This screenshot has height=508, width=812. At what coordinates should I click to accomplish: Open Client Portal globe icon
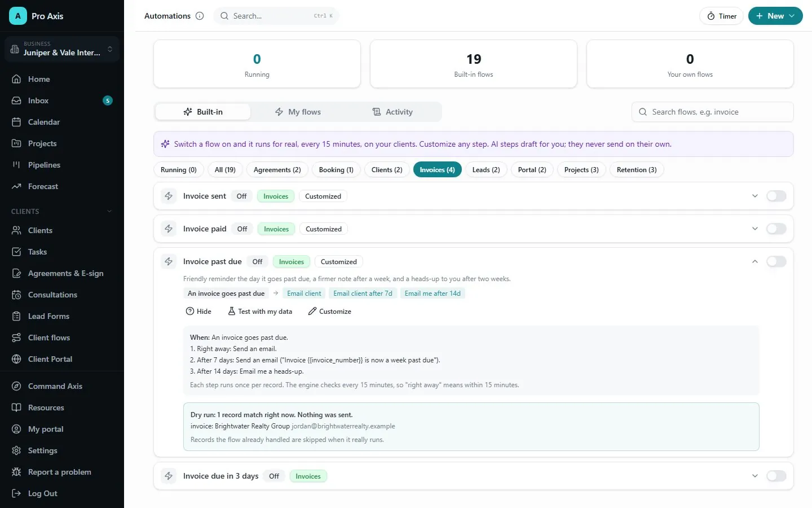tap(16, 359)
